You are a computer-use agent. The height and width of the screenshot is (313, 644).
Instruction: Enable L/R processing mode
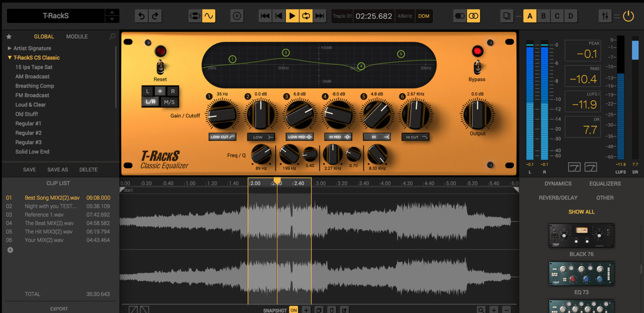click(151, 102)
